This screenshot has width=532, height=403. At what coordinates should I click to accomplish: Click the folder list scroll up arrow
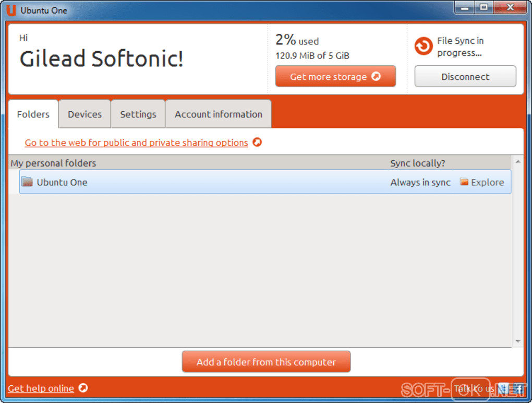(518, 162)
